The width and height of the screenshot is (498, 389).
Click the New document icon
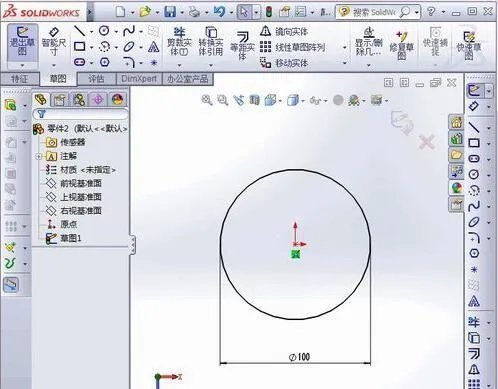click(x=120, y=12)
